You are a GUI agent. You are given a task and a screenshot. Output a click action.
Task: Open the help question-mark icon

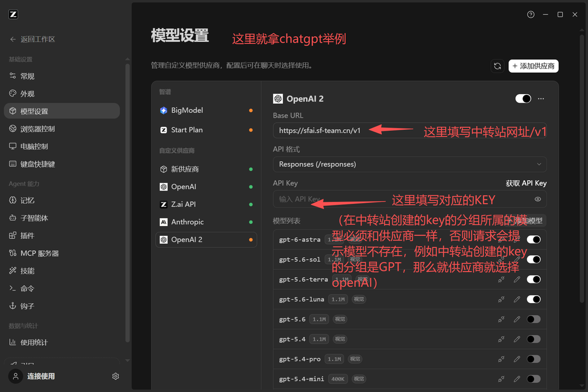tap(531, 14)
